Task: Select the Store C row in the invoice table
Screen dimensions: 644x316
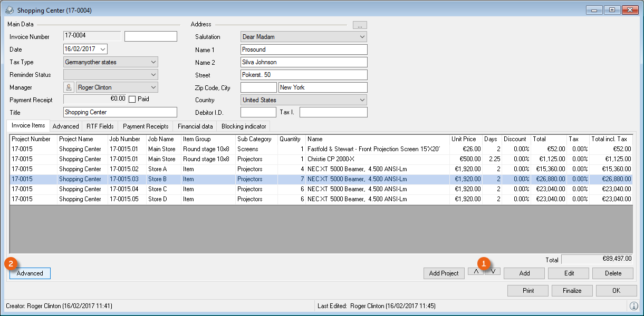Action: [158, 189]
